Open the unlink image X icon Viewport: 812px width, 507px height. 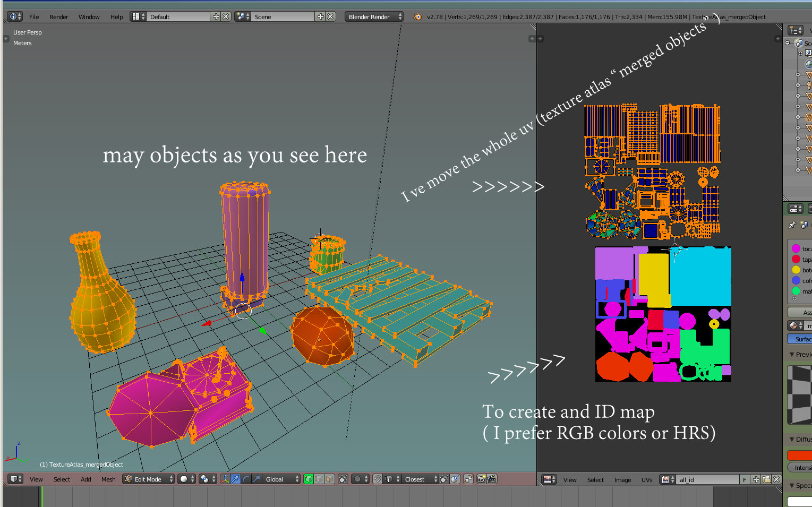pos(776,479)
